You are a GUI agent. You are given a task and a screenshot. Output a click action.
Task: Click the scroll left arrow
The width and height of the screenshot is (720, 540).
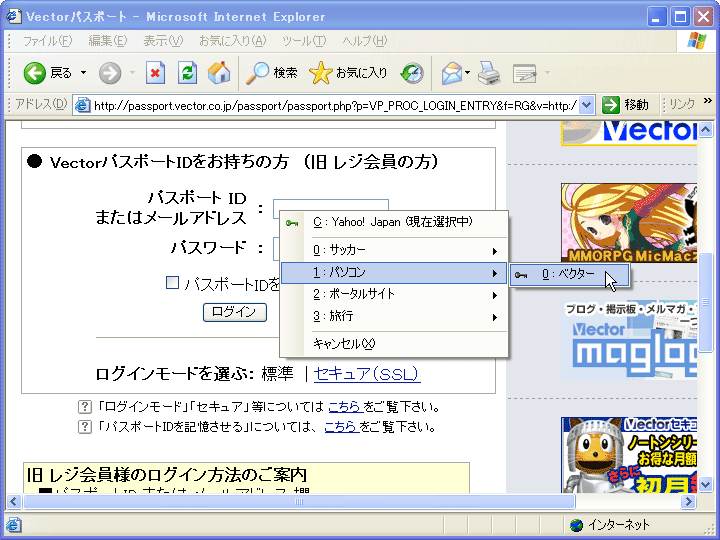pos(13,501)
